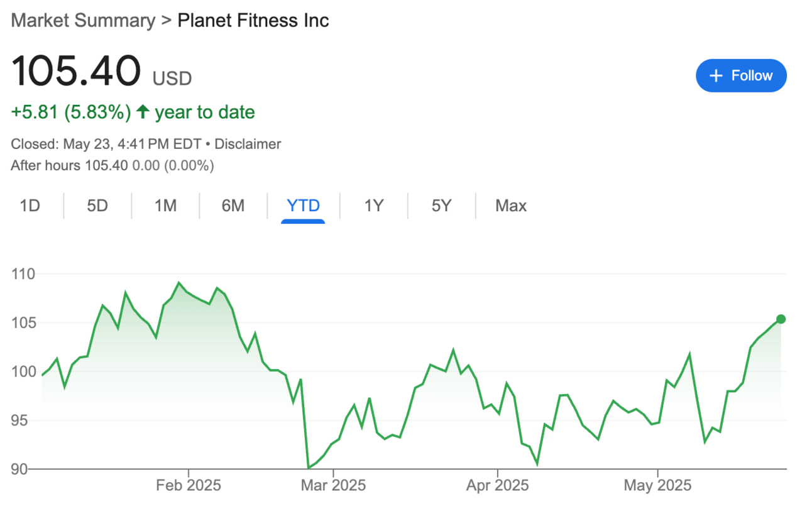Viewport: 812px width, 506px height.
Task: Click the Mar 2025 axis label
Action: pos(333,486)
